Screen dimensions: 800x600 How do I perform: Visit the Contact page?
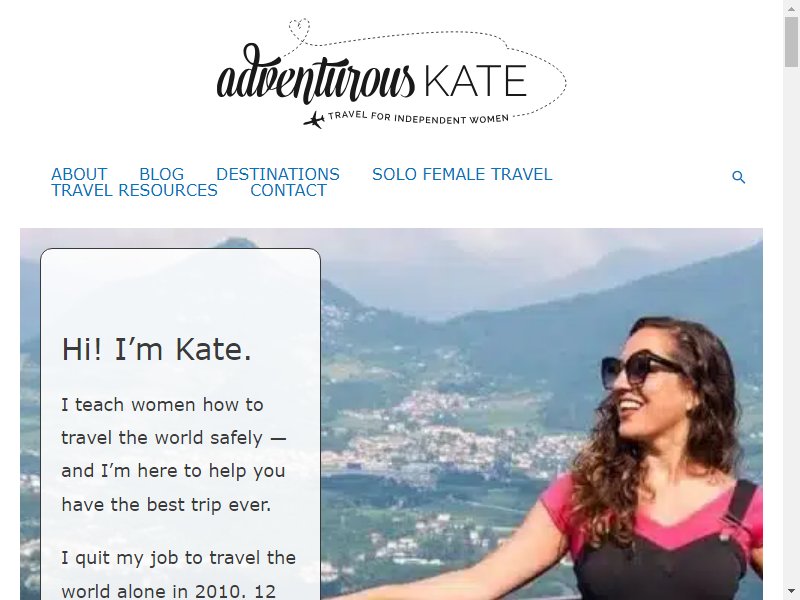[x=288, y=190]
